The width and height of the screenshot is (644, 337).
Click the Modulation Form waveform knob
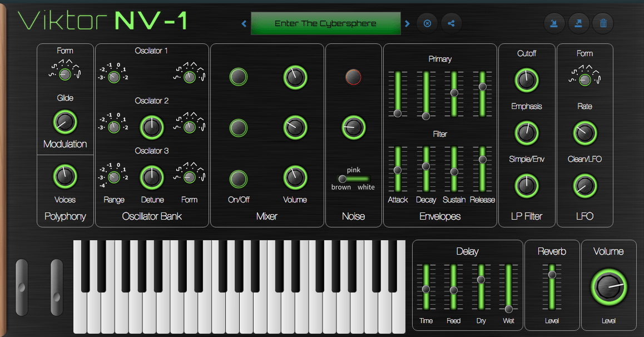pos(65,75)
